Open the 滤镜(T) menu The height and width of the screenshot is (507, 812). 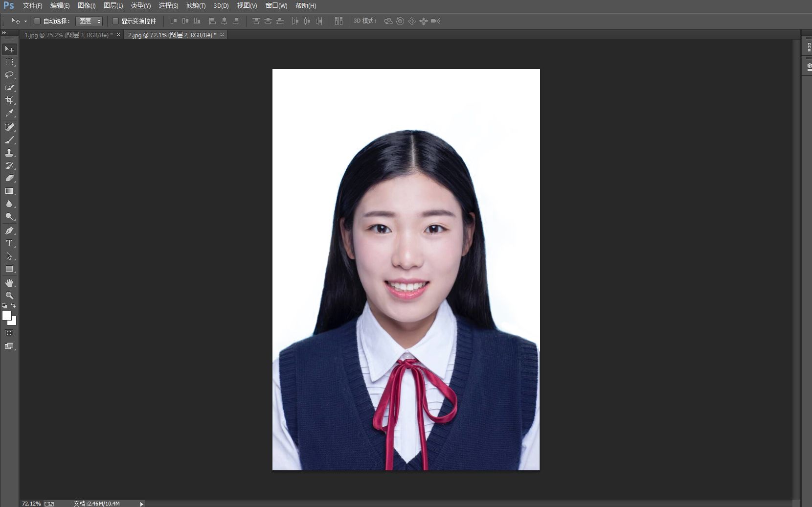(x=196, y=6)
